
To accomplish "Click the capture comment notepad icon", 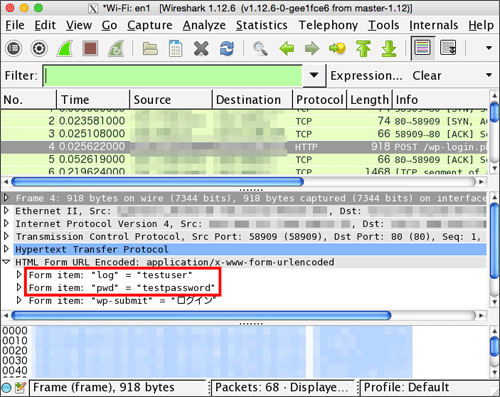I will (20, 388).
